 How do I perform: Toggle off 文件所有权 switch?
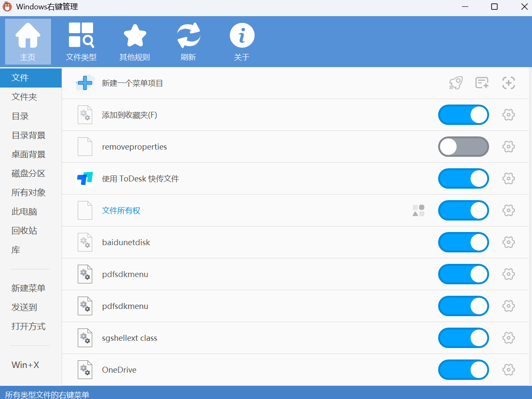(464, 210)
